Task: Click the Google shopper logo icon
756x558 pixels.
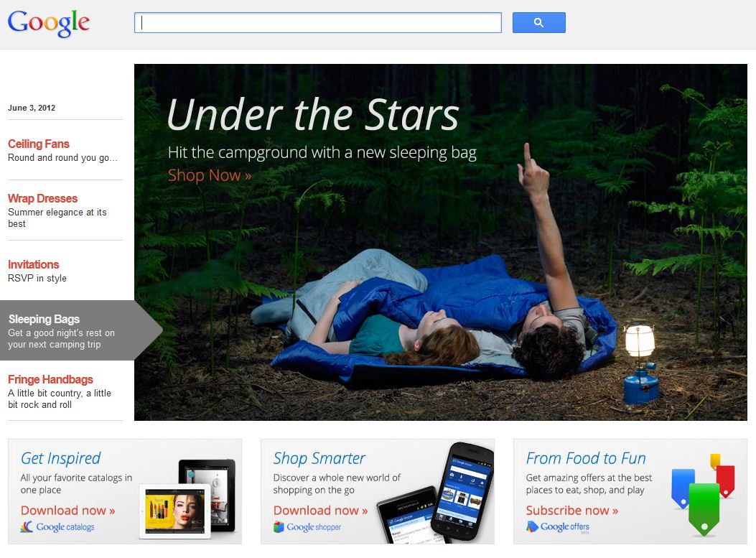Action: pyautogui.click(x=279, y=526)
